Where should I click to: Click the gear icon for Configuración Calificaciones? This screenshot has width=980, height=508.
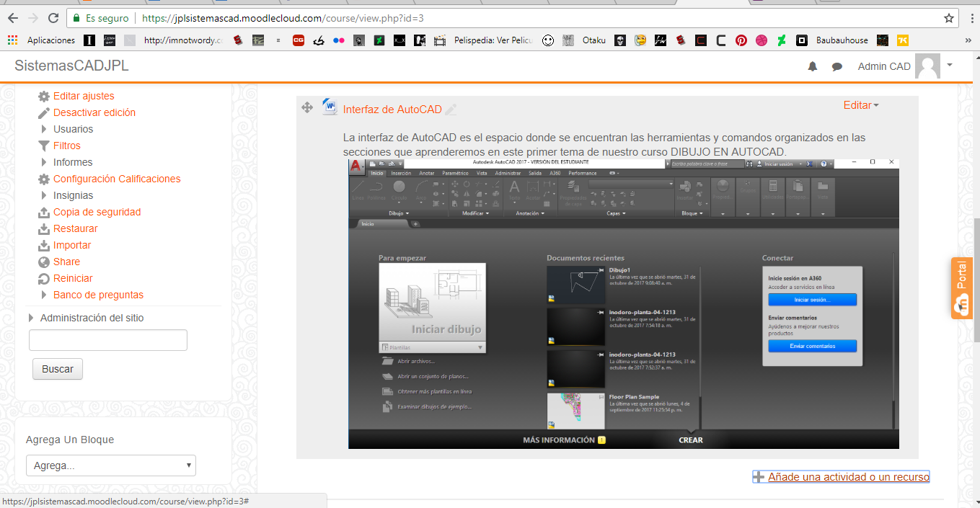(x=44, y=179)
